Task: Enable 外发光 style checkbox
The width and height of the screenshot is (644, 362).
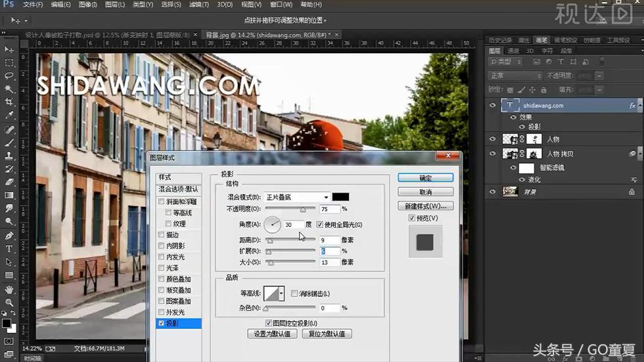Action: [x=162, y=312]
